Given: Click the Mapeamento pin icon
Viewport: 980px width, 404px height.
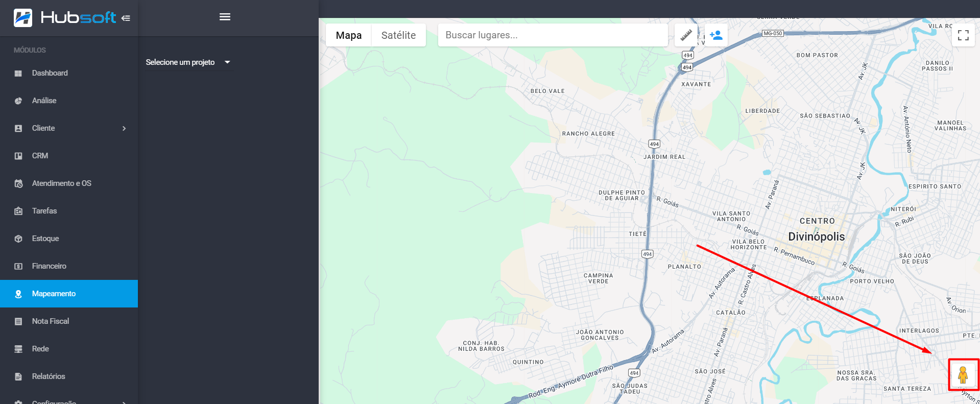Looking at the screenshot, I should pyautogui.click(x=18, y=294).
